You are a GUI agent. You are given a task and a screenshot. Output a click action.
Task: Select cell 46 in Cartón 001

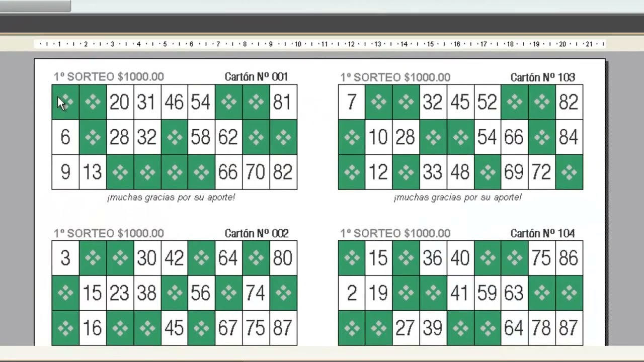point(174,102)
